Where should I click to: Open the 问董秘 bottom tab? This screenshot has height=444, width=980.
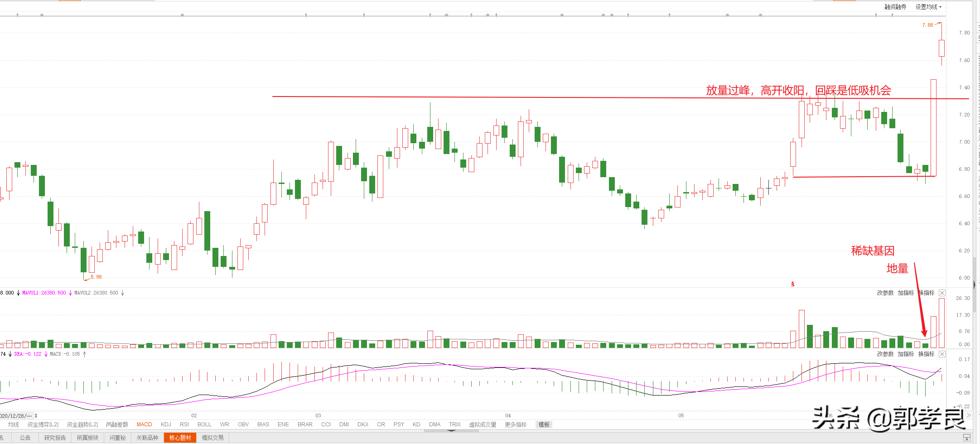[117, 438]
